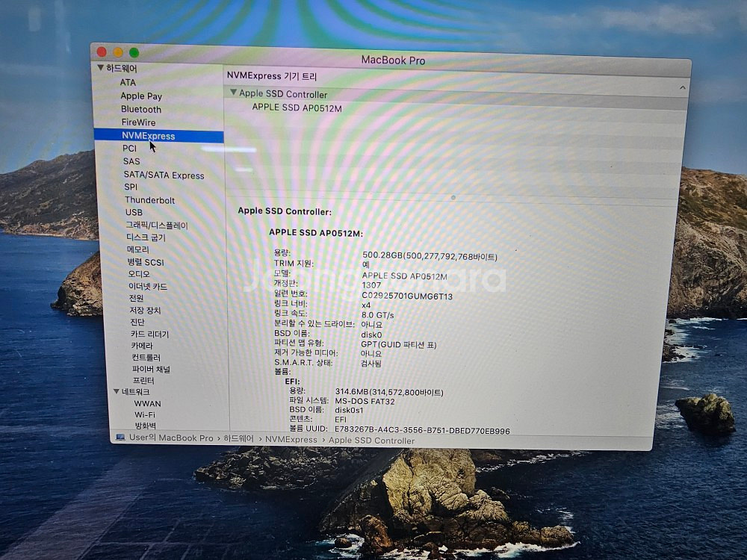Open the 오디오 section

point(139,274)
